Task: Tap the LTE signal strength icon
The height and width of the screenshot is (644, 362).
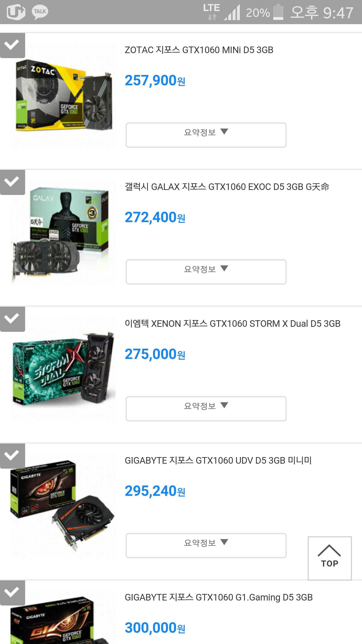Action: [x=232, y=13]
